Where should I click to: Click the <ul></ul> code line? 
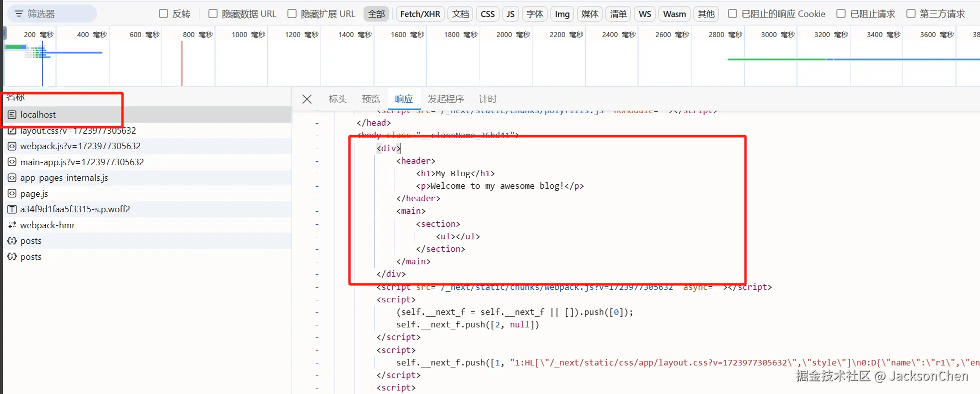[x=458, y=236]
